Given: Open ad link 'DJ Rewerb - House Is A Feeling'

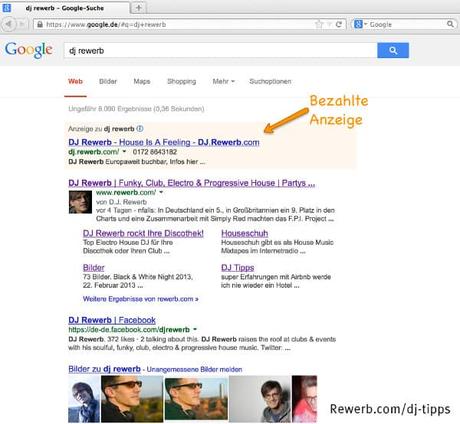Looking at the screenshot, I should click(164, 142).
